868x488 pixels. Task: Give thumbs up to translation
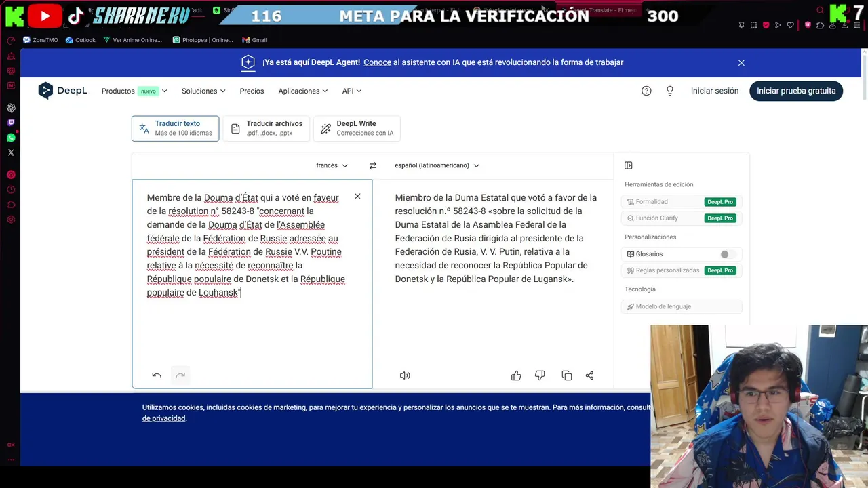click(x=516, y=375)
